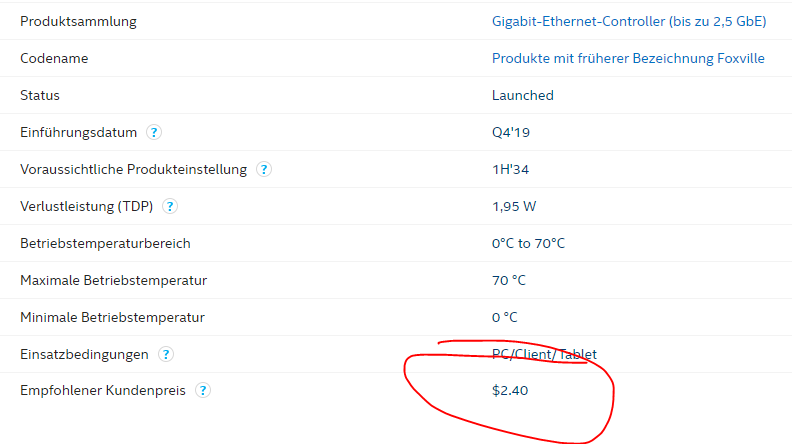792x444 pixels.
Task: Open Gigabit-Ethernet-Controller product collection link
Action: (x=629, y=21)
